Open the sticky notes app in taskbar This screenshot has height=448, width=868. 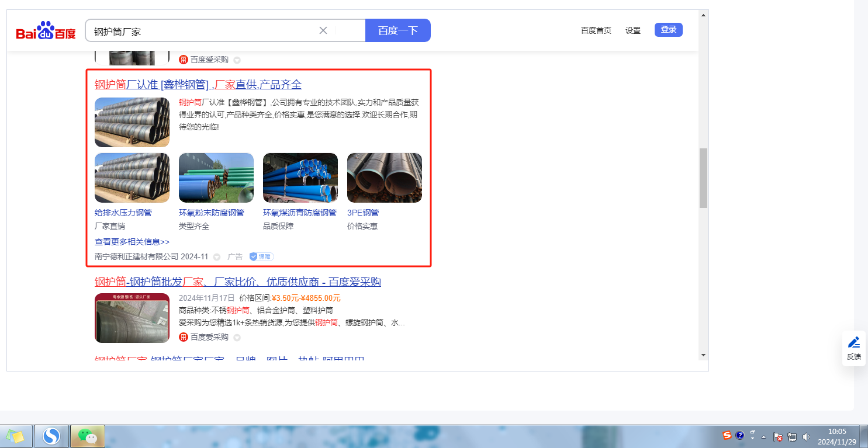click(16, 436)
